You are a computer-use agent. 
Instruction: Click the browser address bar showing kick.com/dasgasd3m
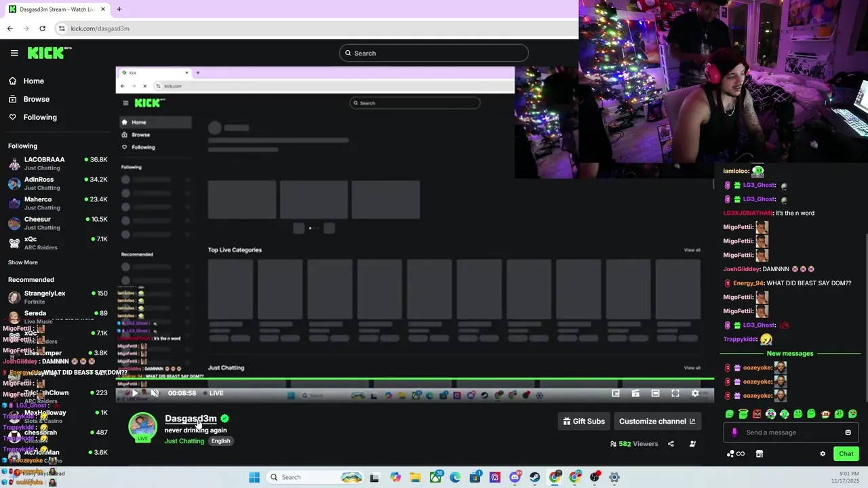315,28
